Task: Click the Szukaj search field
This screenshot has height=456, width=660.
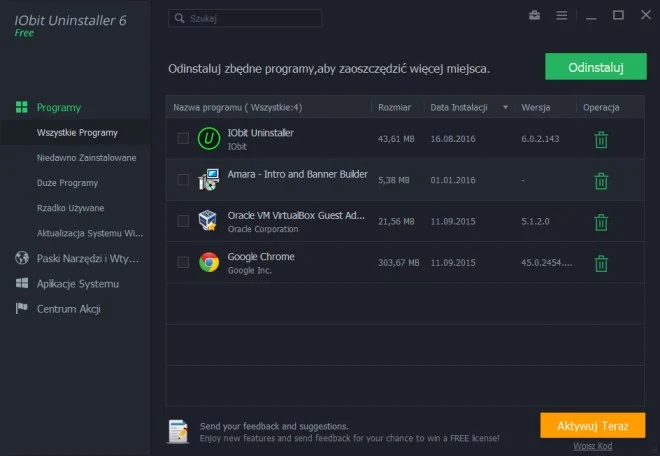Action: coord(245,18)
